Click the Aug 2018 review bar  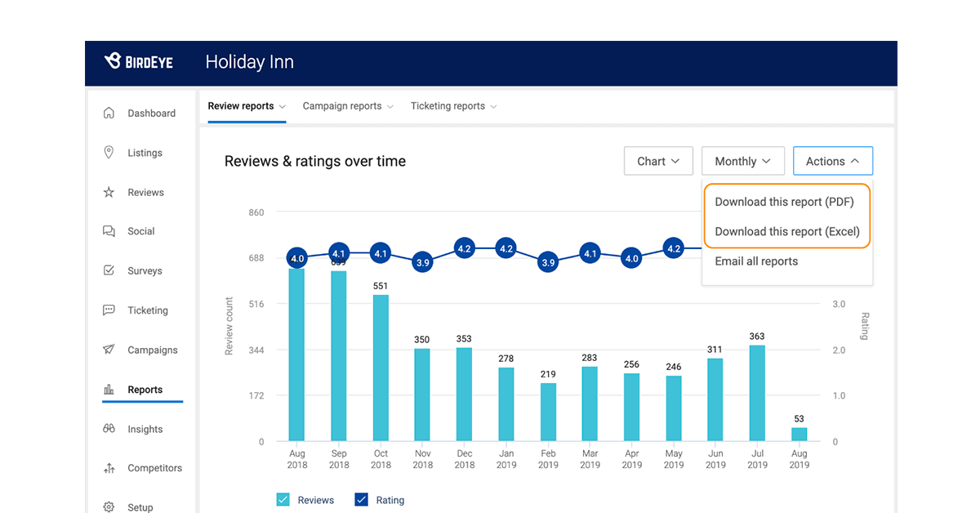click(x=296, y=355)
